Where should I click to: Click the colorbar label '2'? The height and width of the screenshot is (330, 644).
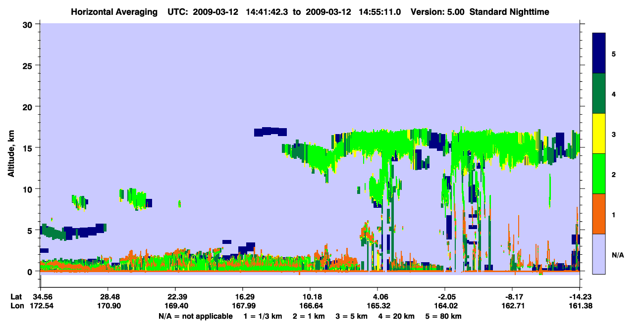(614, 175)
